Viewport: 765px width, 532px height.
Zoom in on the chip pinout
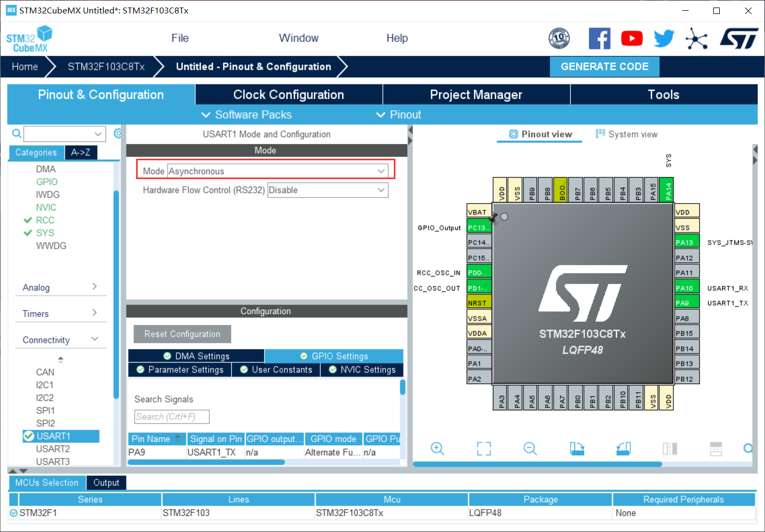[437, 449]
